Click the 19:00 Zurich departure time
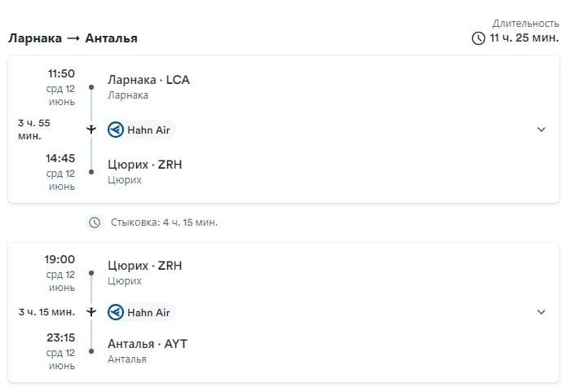The height and width of the screenshot is (392, 574). pos(60,260)
